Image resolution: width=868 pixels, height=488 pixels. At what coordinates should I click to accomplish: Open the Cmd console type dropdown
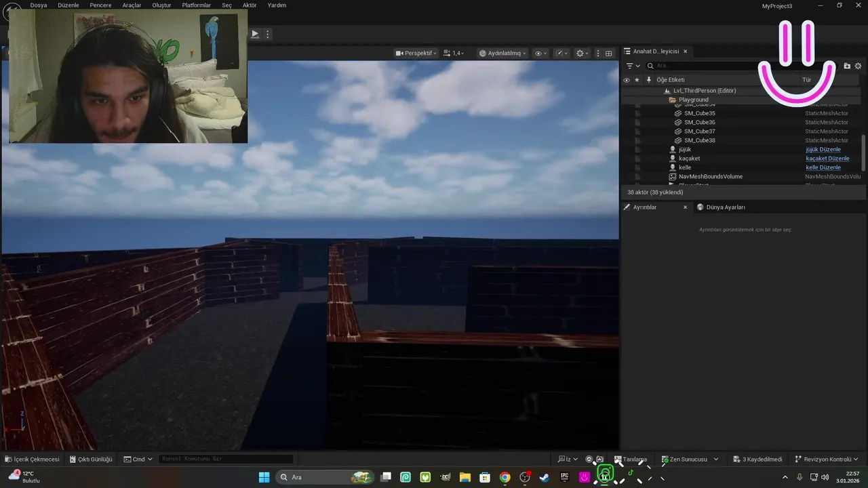tap(138, 459)
